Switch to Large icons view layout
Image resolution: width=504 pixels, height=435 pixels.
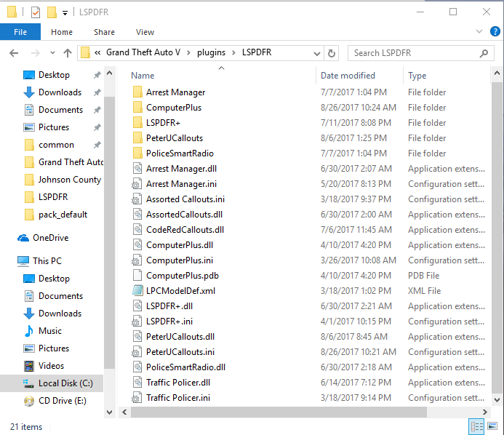492,426
